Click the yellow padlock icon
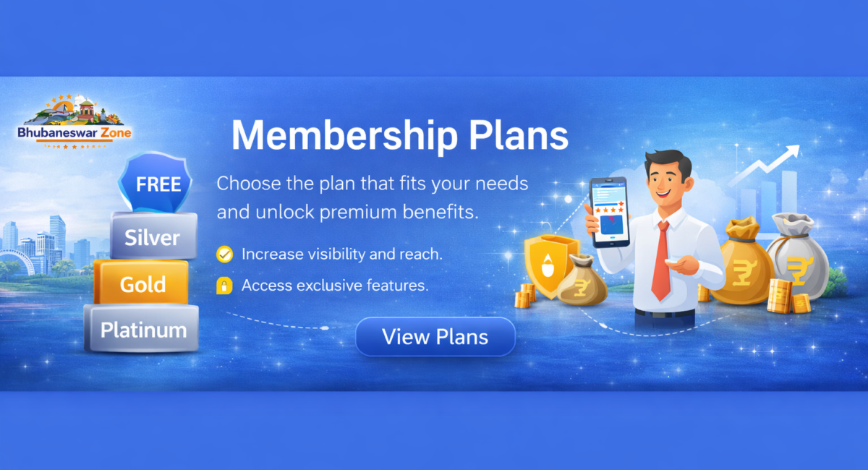The height and width of the screenshot is (470, 868). pyautogui.click(x=224, y=286)
